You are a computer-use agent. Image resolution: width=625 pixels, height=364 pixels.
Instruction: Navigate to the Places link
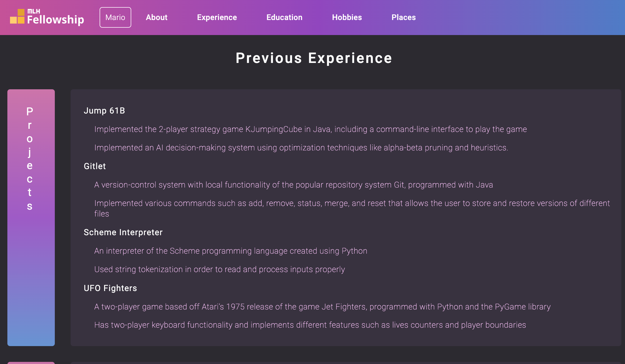click(x=403, y=17)
